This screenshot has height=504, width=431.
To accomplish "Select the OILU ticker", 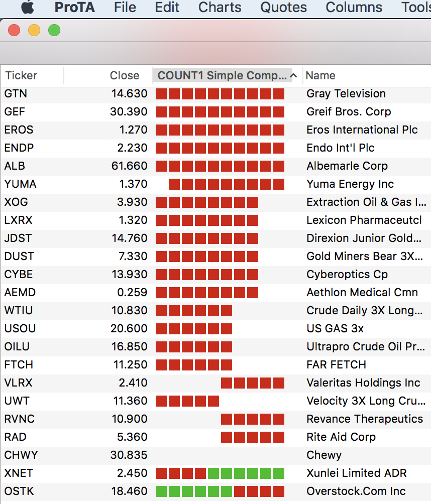I will click(x=17, y=346).
